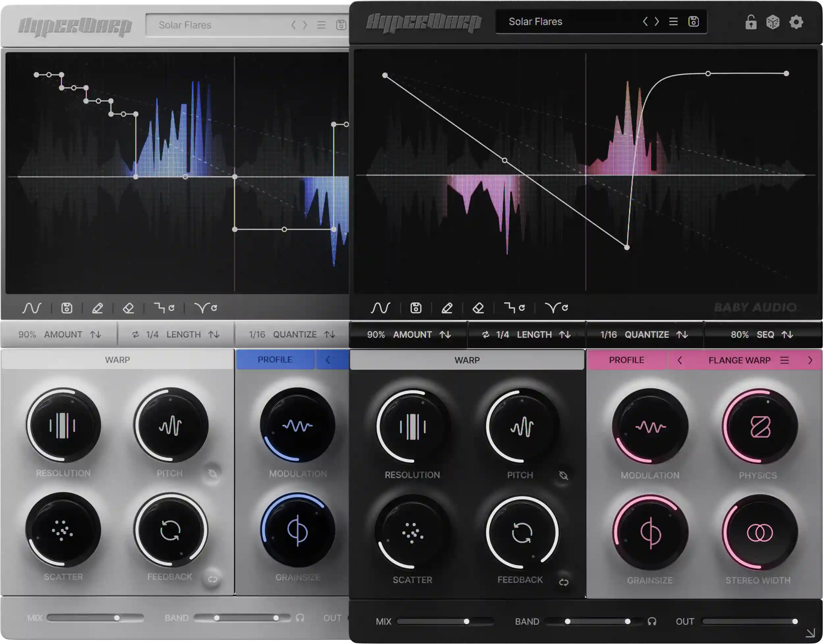
Task: Switch to next profile after FLANGE WARP
Action: (x=810, y=360)
